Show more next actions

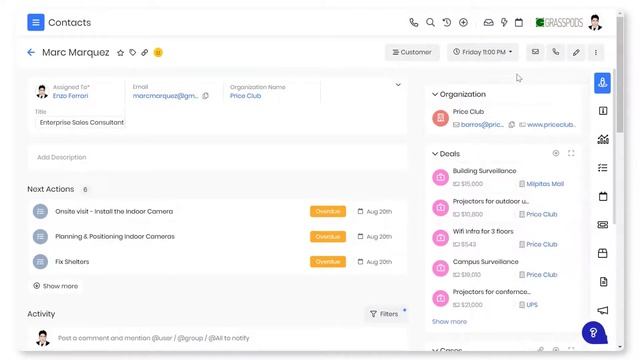(x=56, y=286)
